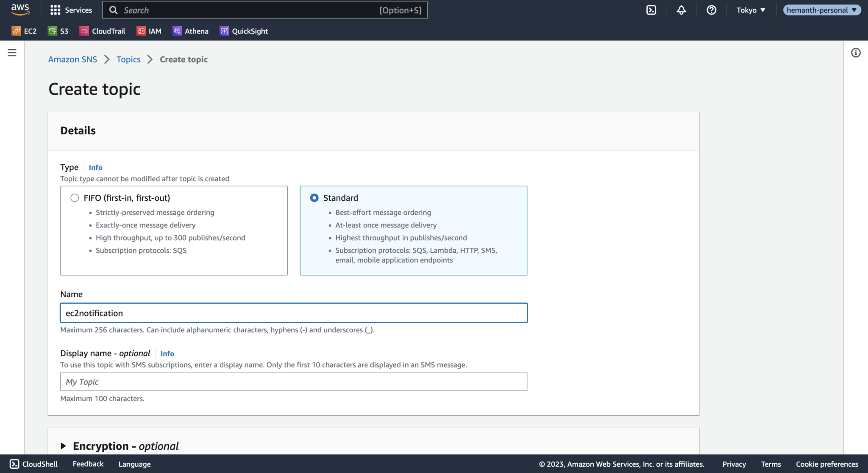Open the notifications bell
Viewport: 868px width, 473px height.
pos(681,10)
